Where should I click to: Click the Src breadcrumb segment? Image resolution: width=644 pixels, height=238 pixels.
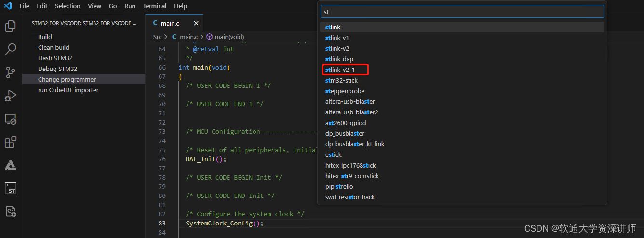[x=158, y=37]
